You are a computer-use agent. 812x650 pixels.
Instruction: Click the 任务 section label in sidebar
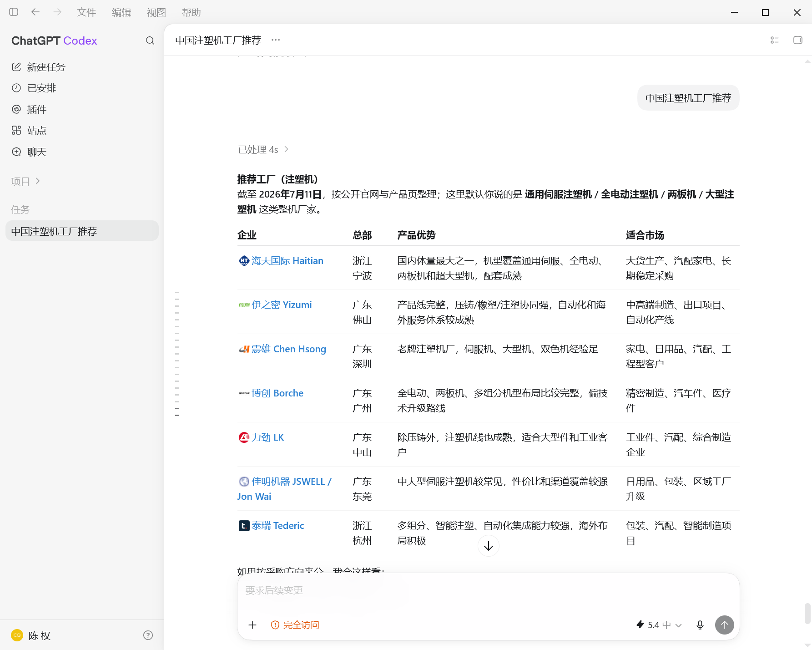coord(20,209)
